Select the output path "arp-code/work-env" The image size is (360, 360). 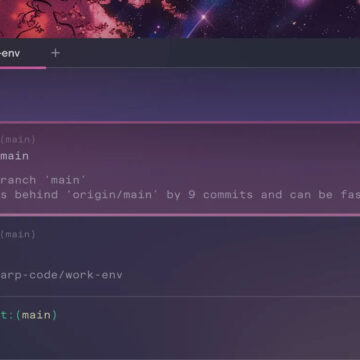coord(61,275)
